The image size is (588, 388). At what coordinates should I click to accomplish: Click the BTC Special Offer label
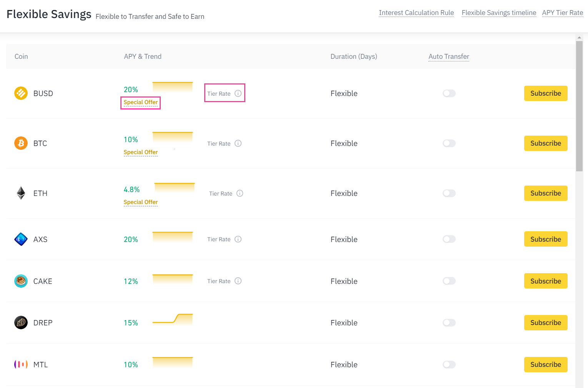click(141, 152)
